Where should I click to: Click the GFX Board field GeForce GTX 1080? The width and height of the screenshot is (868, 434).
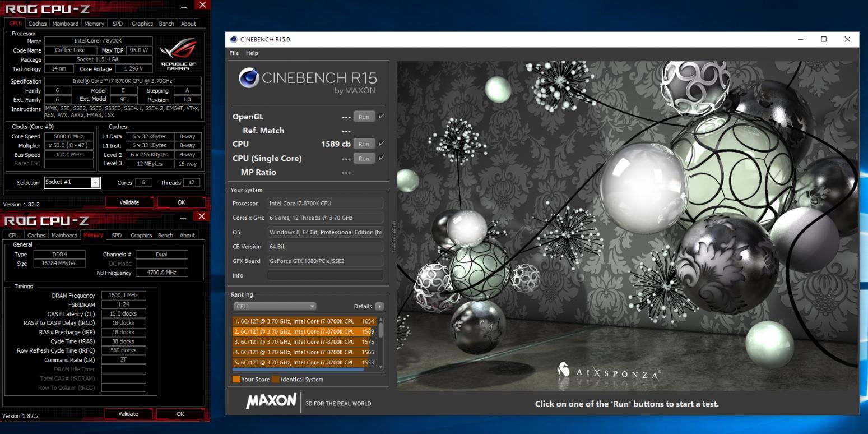[325, 261]
